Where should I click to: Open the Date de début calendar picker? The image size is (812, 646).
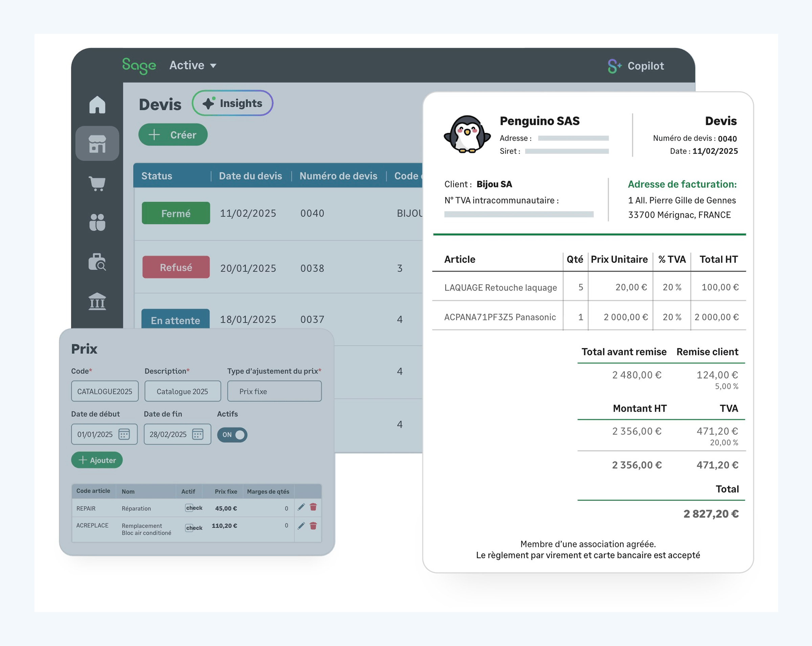click(124, 434)
